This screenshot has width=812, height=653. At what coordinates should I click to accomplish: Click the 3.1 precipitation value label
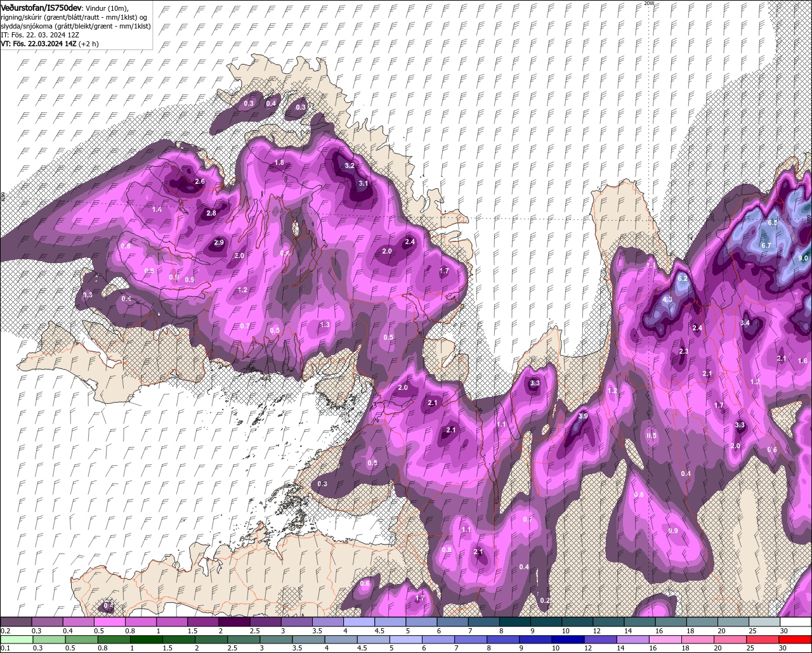click(363, 183)
